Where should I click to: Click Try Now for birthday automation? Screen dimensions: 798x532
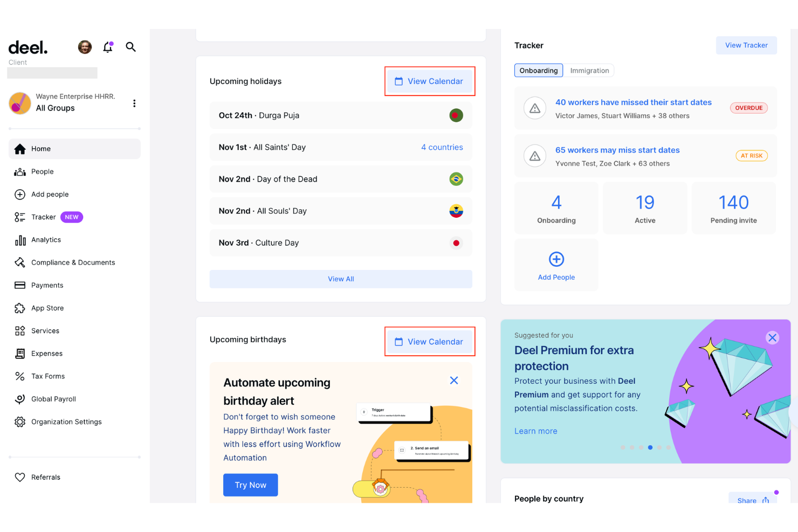pos(250,485)
